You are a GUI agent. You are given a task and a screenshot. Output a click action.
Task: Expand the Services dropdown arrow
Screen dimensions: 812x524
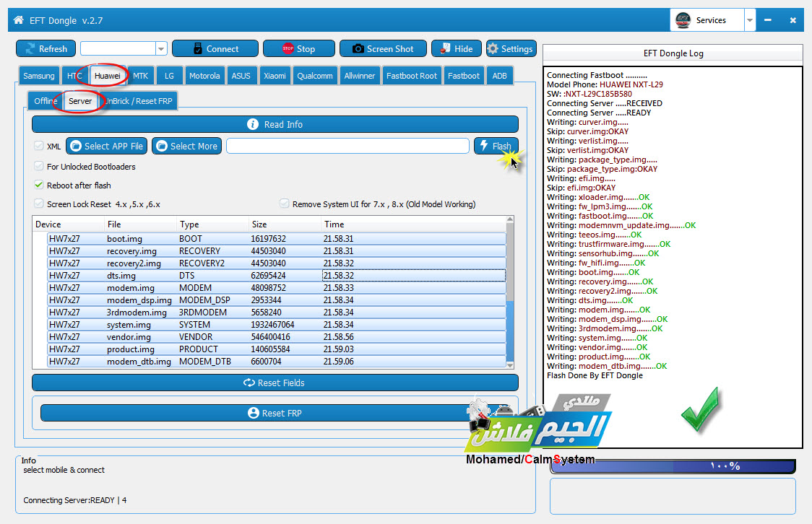pyautogui.click(x=749, y=20)
